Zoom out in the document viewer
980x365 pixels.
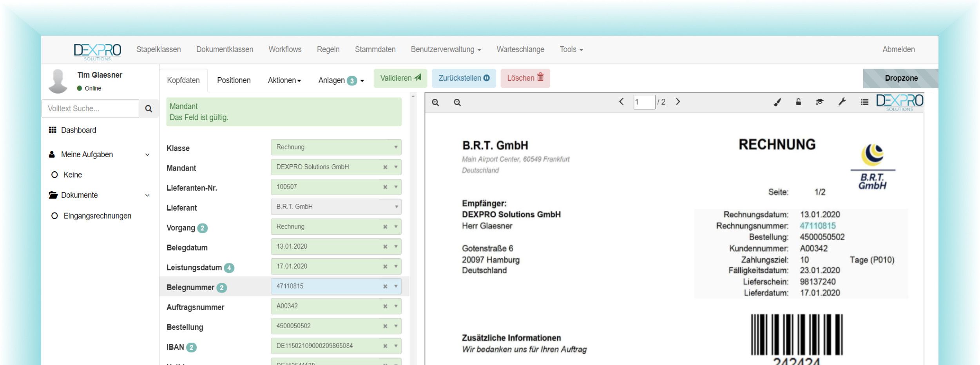click(457, 102)
